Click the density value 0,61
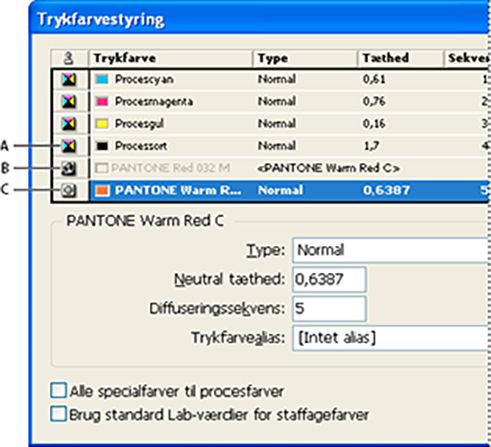491x447 pixels. (374, 80)
